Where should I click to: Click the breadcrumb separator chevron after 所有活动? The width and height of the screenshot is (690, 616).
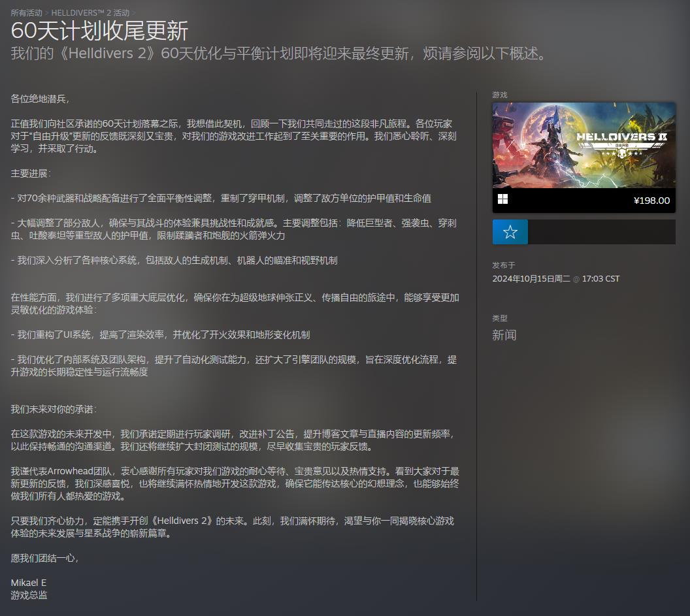pos(47,10)
